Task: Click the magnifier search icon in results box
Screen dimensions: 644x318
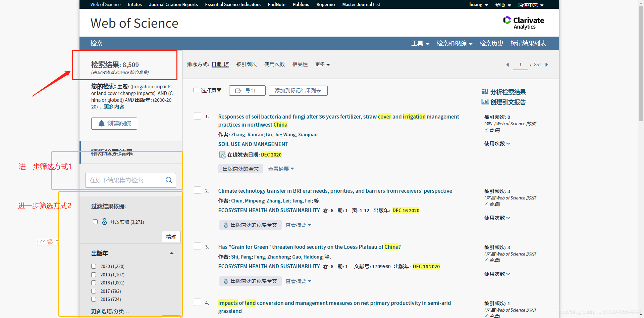Action: (169, 180)
